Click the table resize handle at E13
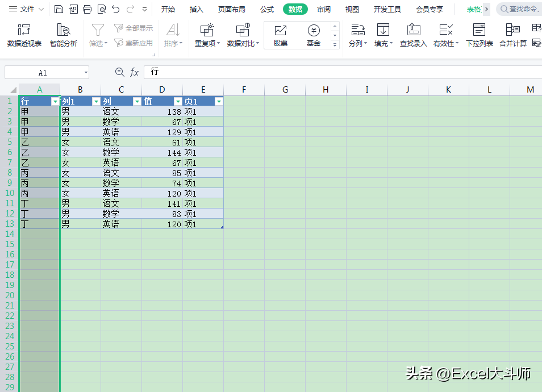 coord(222,227)
